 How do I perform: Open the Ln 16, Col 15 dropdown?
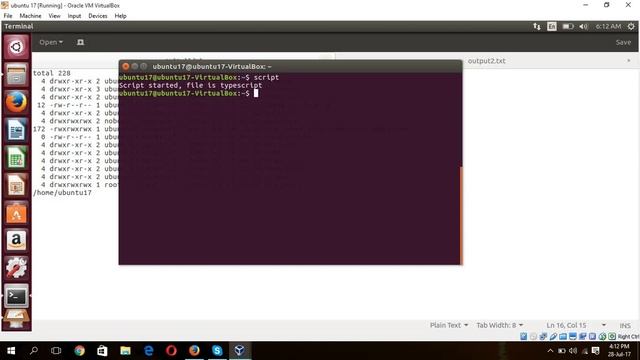(x=576, y=325)
